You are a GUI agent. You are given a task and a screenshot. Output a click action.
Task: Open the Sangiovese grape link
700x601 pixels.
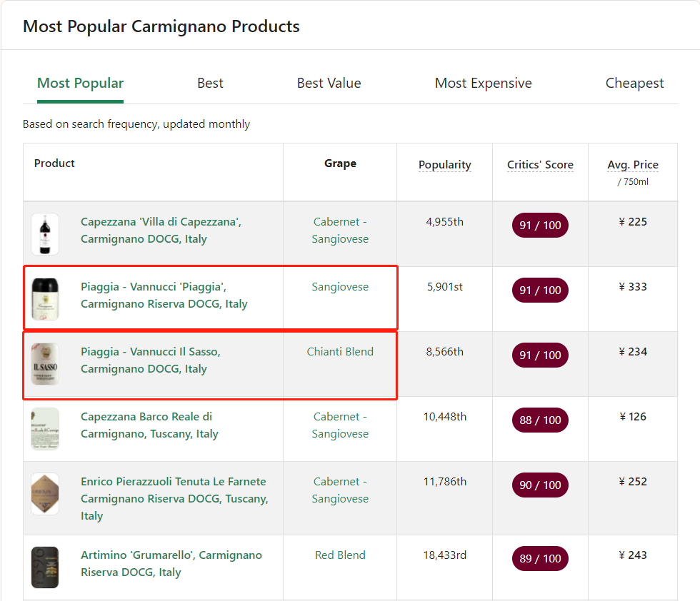340,287
